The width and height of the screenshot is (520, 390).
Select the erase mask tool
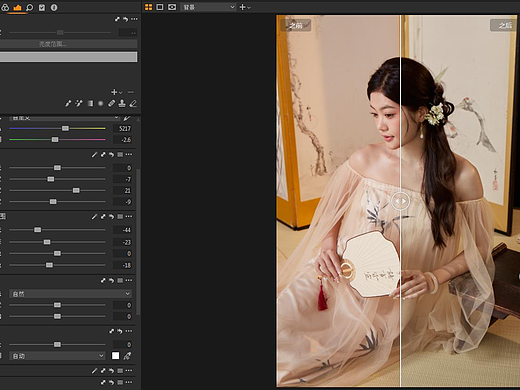(133, 104)
